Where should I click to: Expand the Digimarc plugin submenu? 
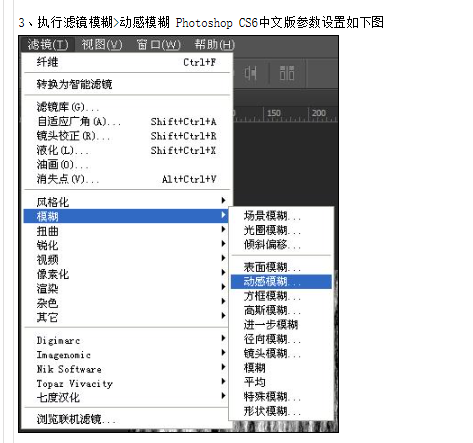(127, 340)
